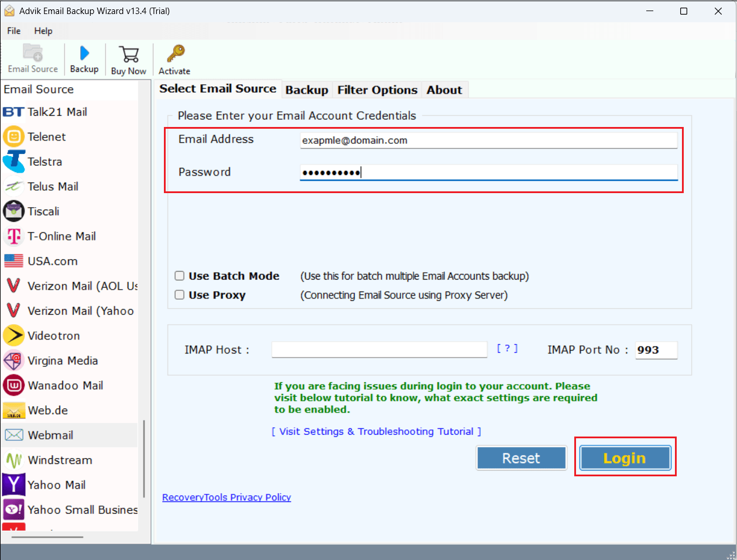Click the Login button
This screenshot has height=560, width=737.
point(625,458)
